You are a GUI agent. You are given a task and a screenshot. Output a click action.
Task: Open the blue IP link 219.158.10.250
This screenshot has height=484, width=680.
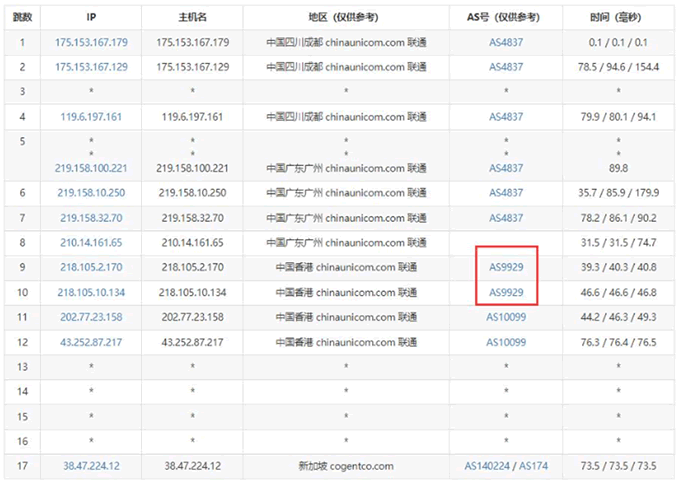[x=92, y=192]
